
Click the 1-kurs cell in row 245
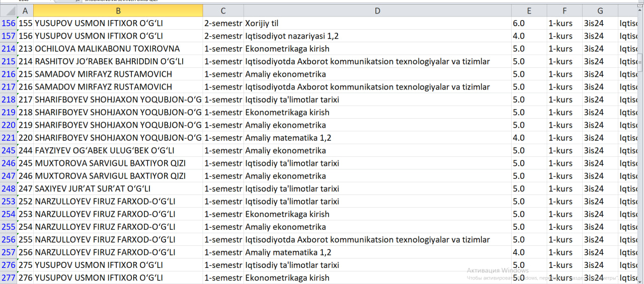(x=565, y=150)
